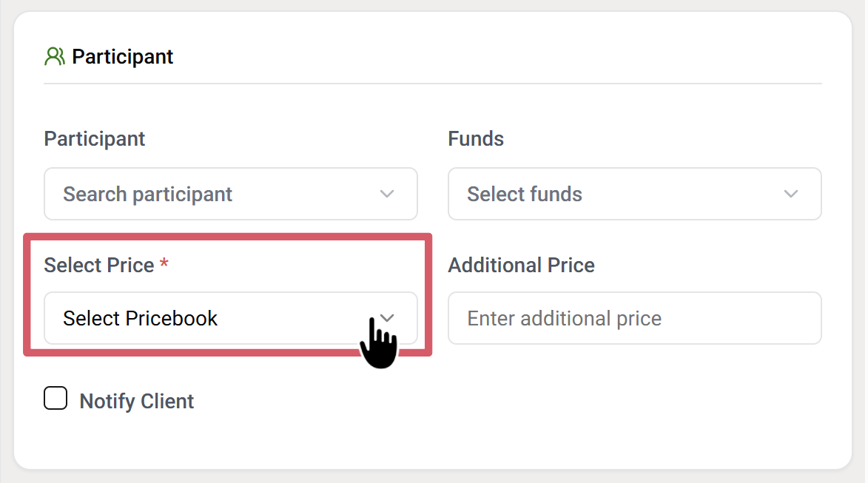Focus the Enter additional price field

tap(634, 318)
